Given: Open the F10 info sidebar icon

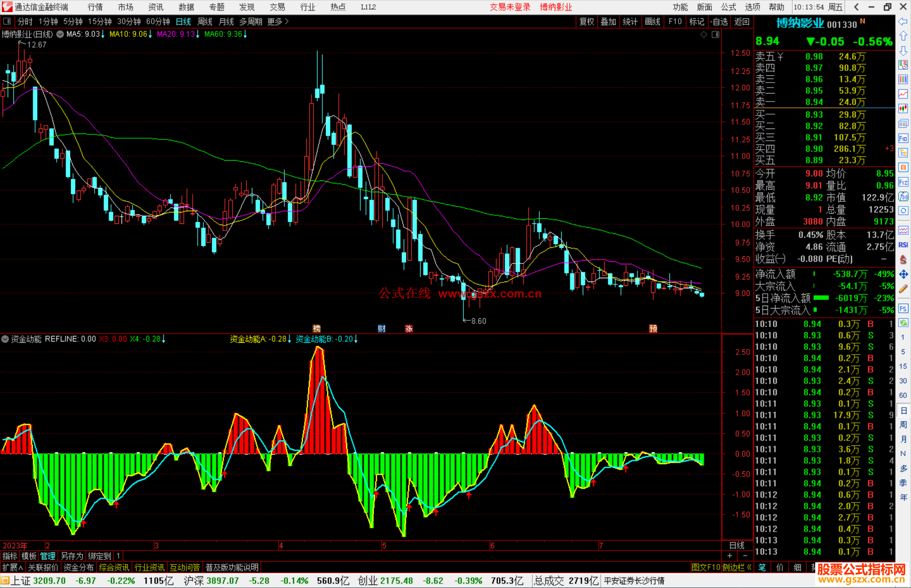Looking at the screenshot, I should [x=903, y=138].
